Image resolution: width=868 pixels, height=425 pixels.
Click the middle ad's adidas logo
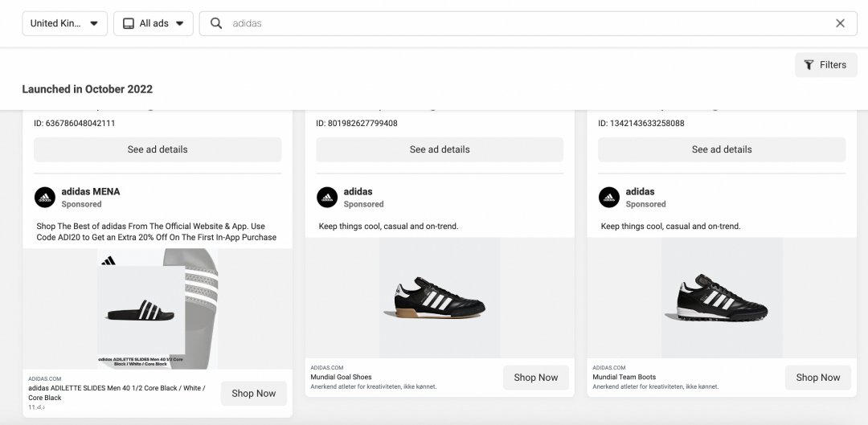[x=327, y=198]
